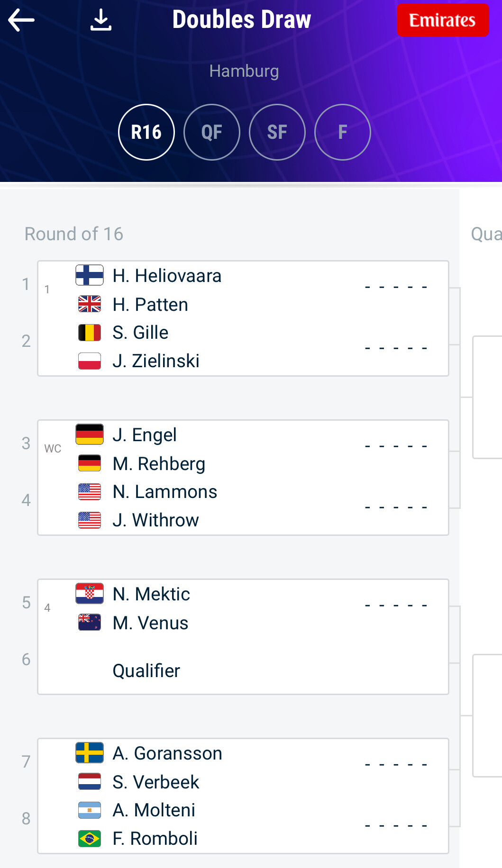Tap the back arrow icon
Image resolution: width=502 pixels, height=868 pixels.
pos(21,20)
